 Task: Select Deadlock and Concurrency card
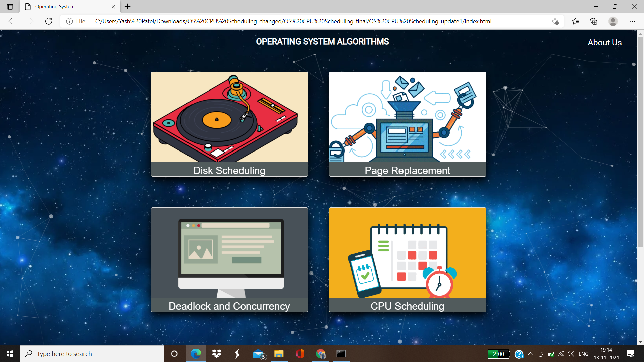point(229,260)
